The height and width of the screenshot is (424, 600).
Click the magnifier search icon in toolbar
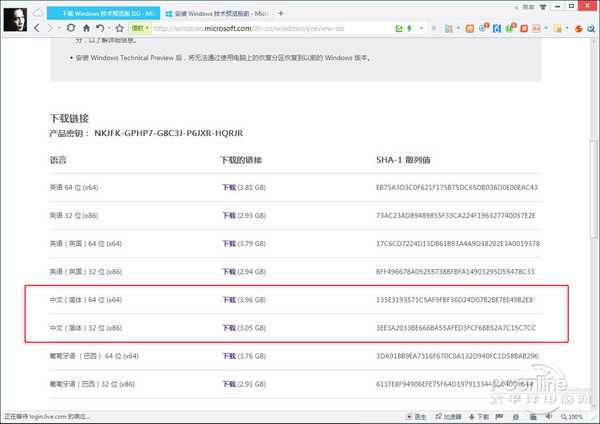point(591,28)
